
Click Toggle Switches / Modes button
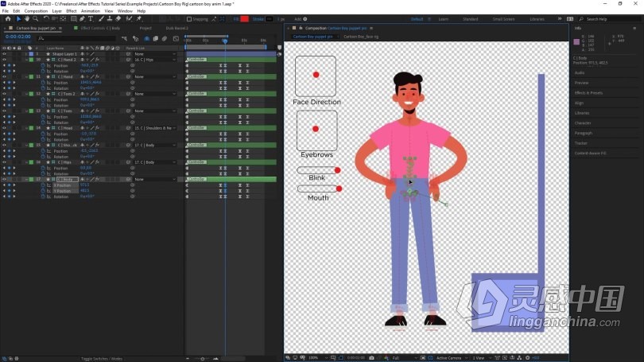click(x=102, y=359)
